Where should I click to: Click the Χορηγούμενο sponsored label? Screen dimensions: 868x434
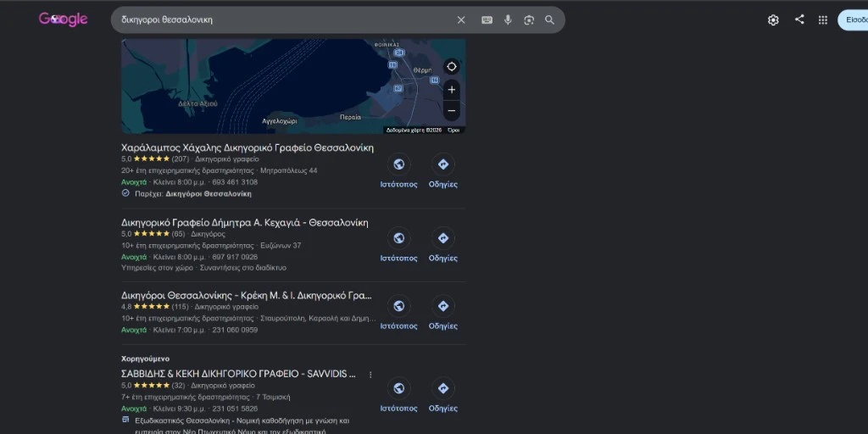click(146, 359)
